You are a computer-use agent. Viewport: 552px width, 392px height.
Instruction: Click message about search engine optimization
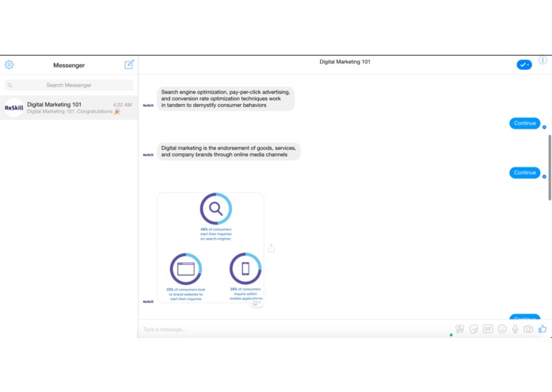[x=226, y=98]
